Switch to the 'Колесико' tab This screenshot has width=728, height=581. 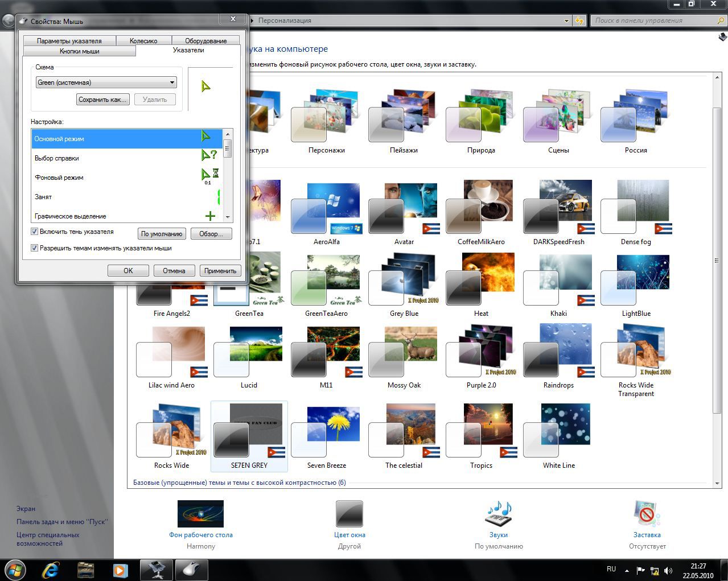coord(143,41)
